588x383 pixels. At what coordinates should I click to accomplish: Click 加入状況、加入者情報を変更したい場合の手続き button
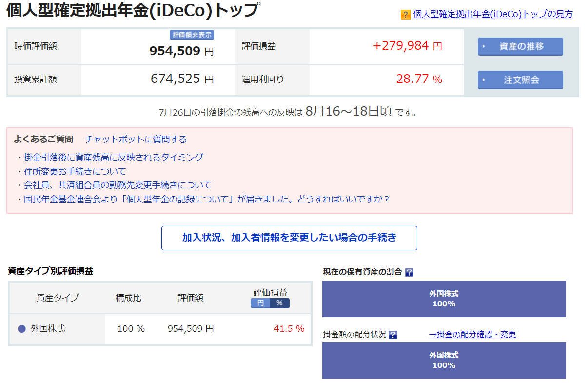point(289,238)
